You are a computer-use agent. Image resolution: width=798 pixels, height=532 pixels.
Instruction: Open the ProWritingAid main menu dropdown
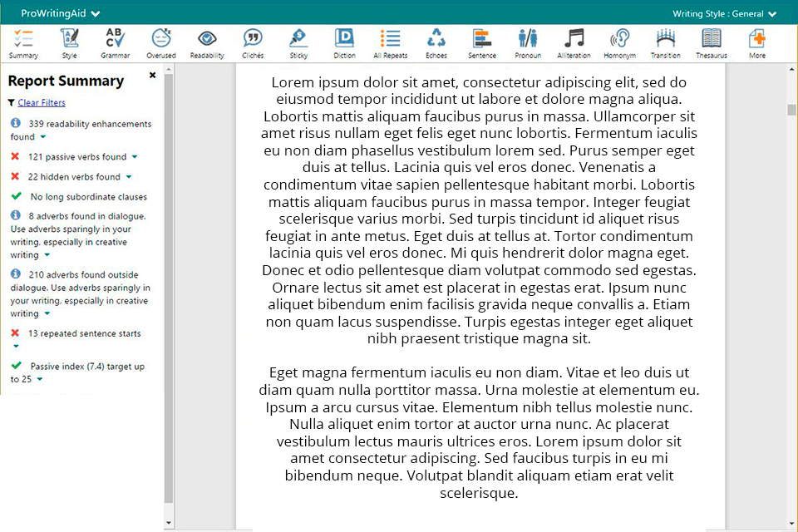60,13
